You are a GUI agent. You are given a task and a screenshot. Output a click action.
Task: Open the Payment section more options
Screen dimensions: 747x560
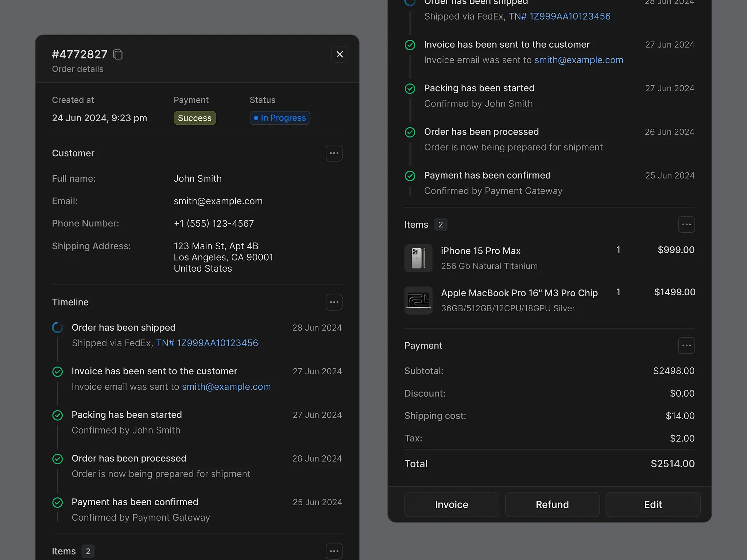686,346
